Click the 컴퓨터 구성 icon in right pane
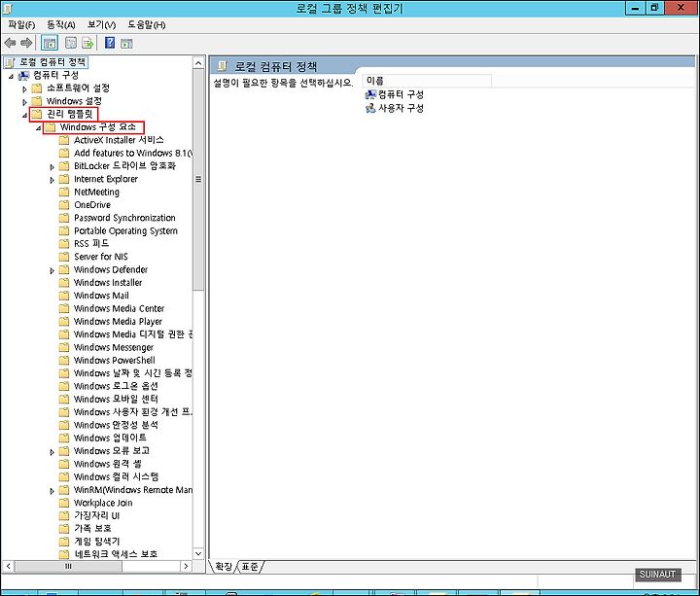The image size is (700, 596). click(x=370, y=94)
